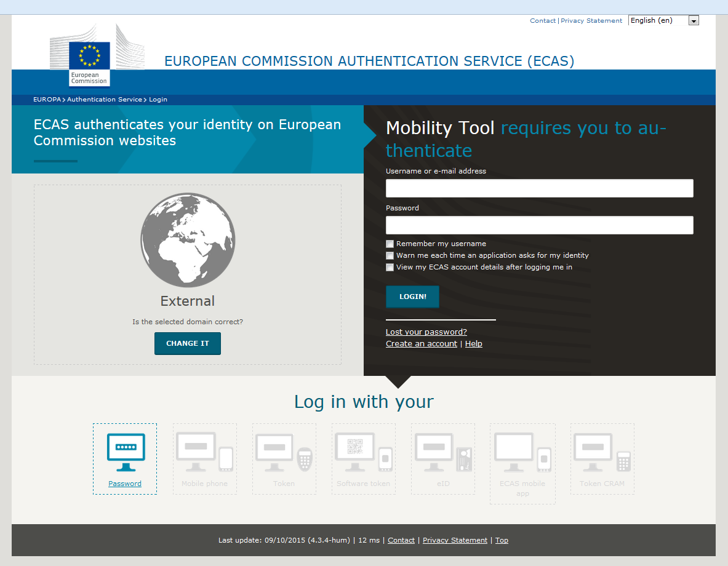Focus the Username or e-mail address field
728x566 pixels.
pyautogui.click(x=540, y=188)
